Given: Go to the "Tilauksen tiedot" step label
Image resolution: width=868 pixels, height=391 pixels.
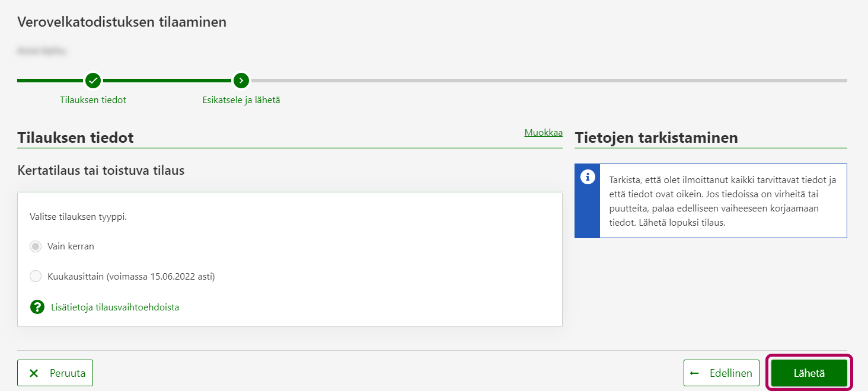Looking at the screenshot, I should 93,100.
